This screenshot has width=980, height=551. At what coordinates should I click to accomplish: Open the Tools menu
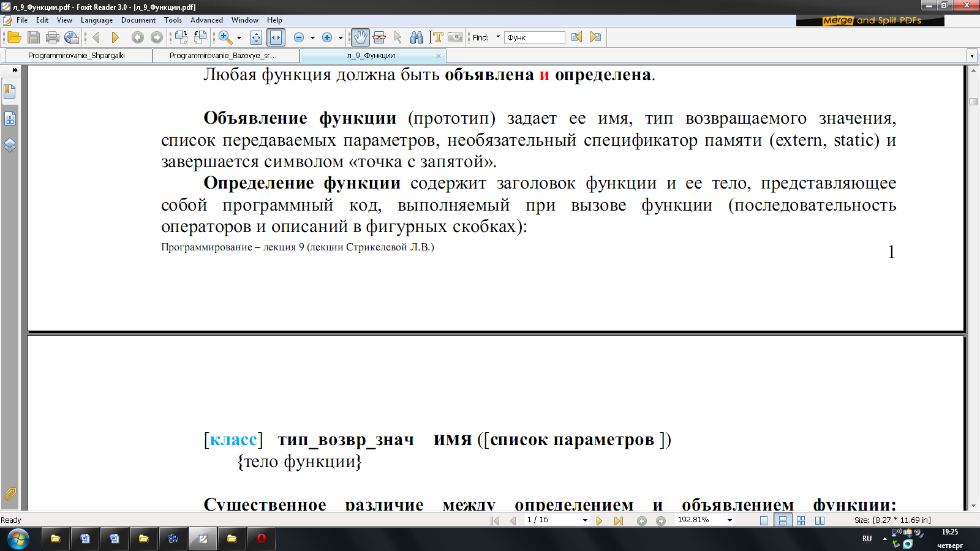173,20
